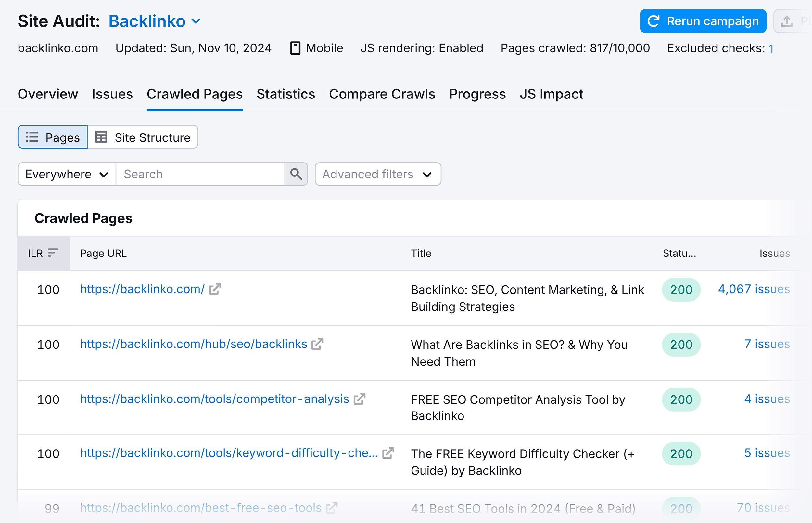
Task: View the 4,067 issues link
Action: pos(754,289)
